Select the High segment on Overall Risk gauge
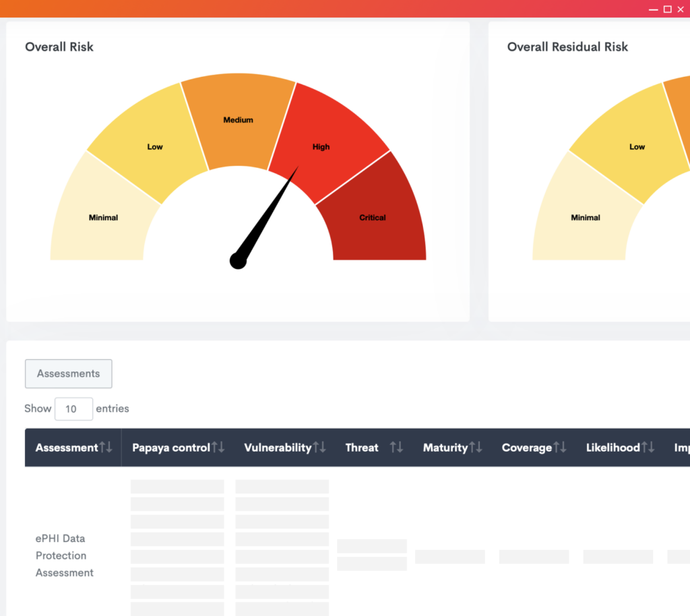Image resolution: width=690 pixels, height=616 pixels. coord(321,147)
